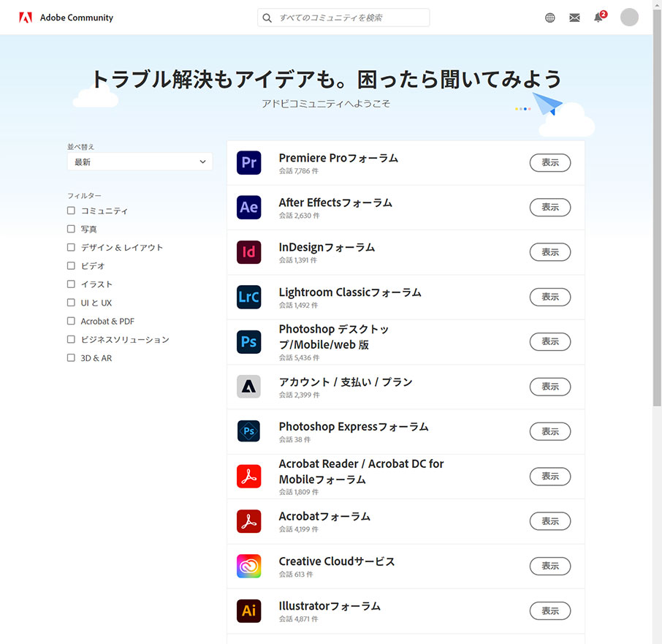The image size is (662, 644).
Task: Click the account and payment Adobe icon
Action: point(248,387)
